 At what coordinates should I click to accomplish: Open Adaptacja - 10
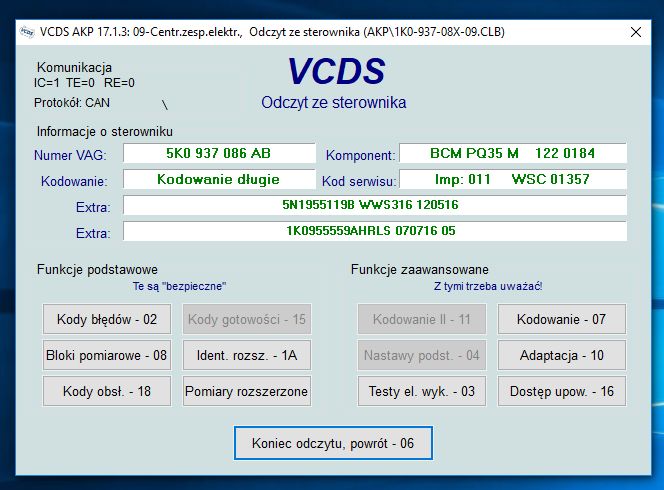pyautogui.click(x=562, y=355)
